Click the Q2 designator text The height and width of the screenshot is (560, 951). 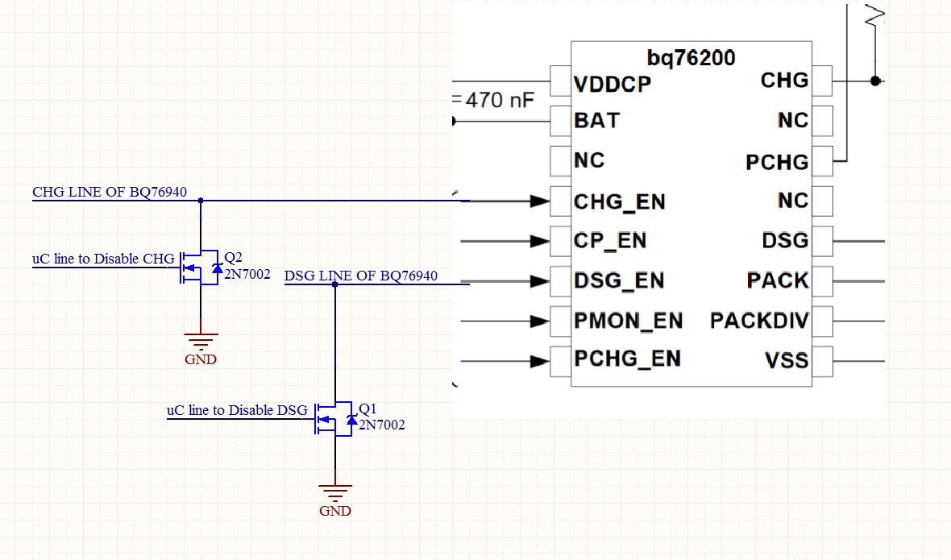point(234,258)
